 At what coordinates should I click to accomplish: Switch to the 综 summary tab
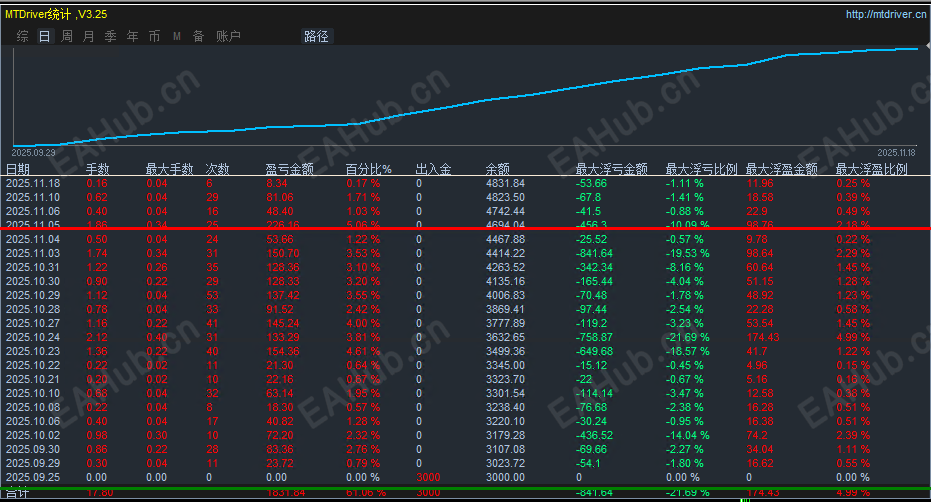(x=23, y=36)
